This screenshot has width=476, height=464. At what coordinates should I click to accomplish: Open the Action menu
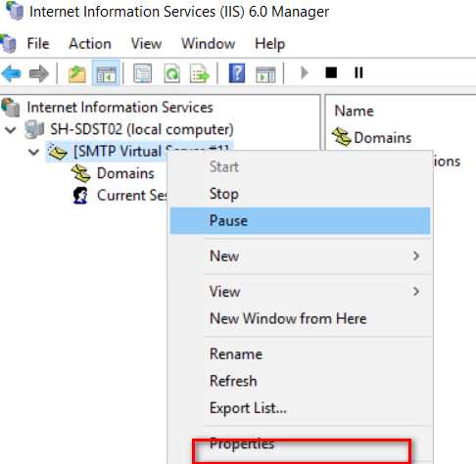point(90,43)
